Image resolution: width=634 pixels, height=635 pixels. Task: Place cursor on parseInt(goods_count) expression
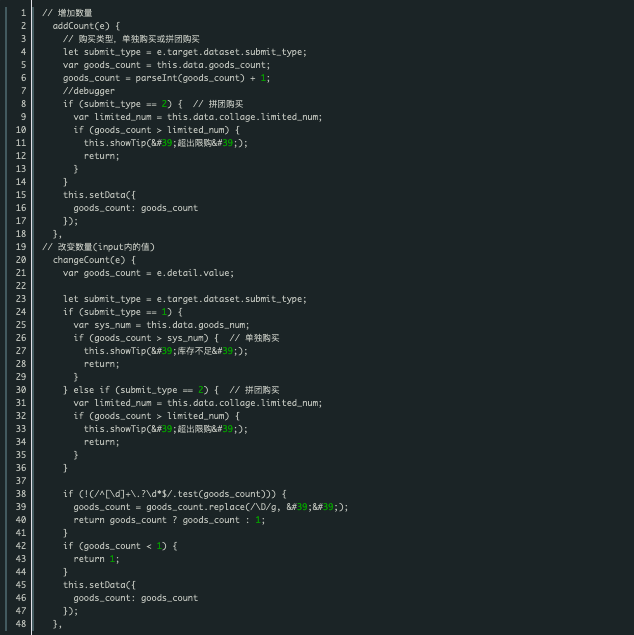(x=190, y=78)
